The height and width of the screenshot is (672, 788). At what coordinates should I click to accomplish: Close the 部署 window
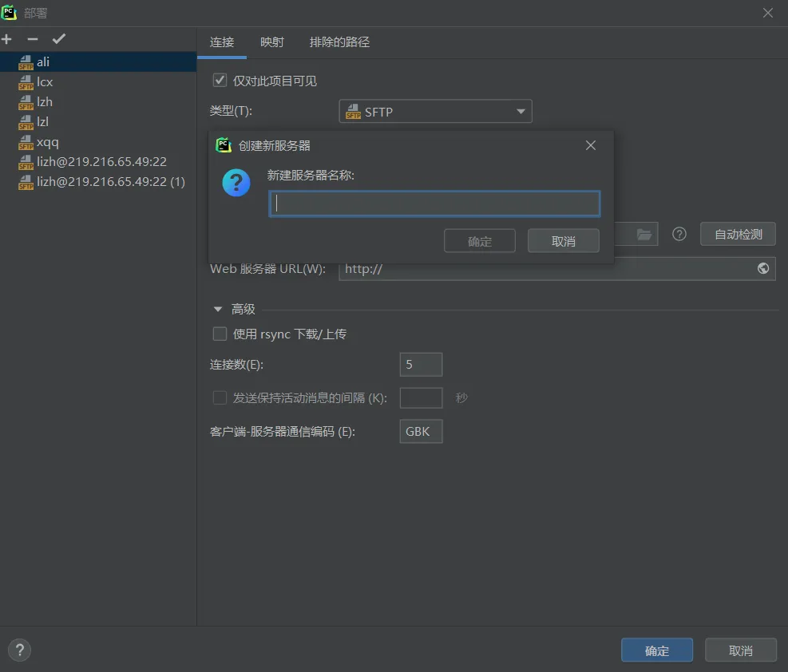pos(768,13)
